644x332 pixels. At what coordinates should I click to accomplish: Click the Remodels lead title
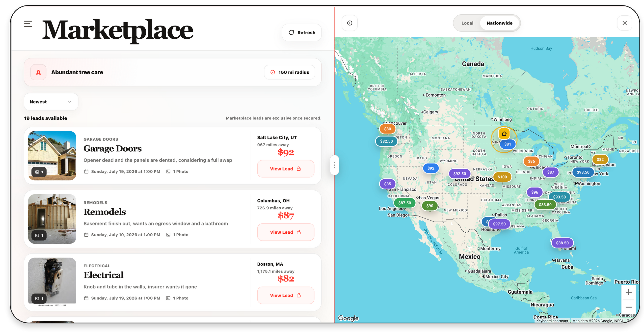tap(105, 212)
